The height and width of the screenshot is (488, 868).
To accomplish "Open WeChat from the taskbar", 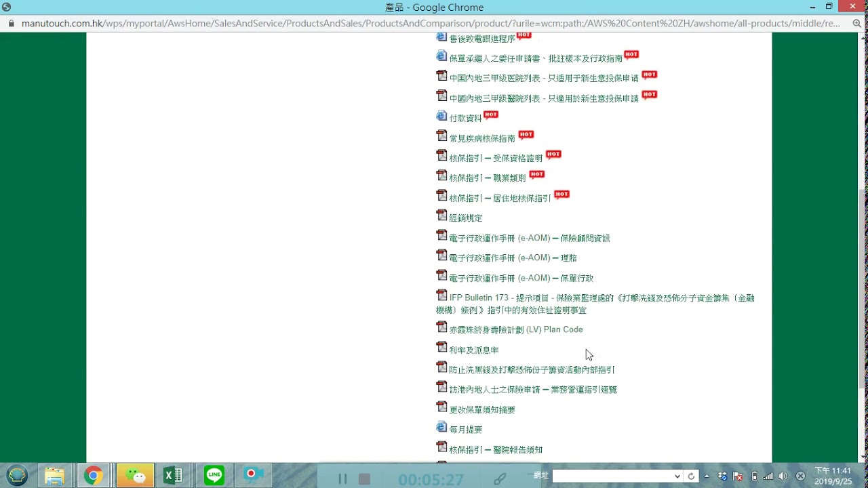I will (134, 475).
